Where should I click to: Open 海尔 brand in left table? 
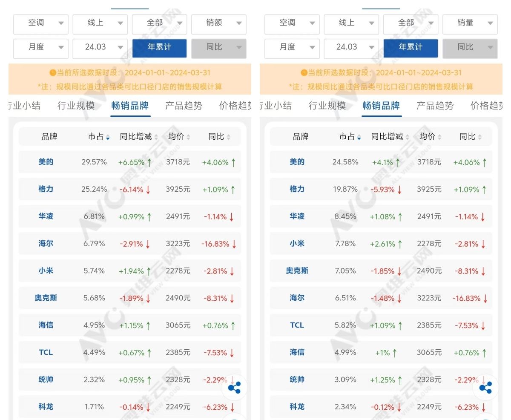point(46,244)
